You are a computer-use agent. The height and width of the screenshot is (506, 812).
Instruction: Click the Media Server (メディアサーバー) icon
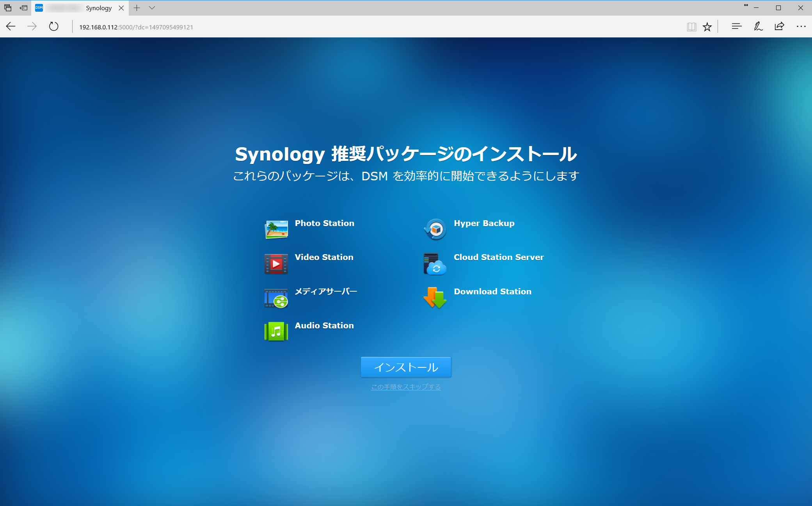(276, 298)
